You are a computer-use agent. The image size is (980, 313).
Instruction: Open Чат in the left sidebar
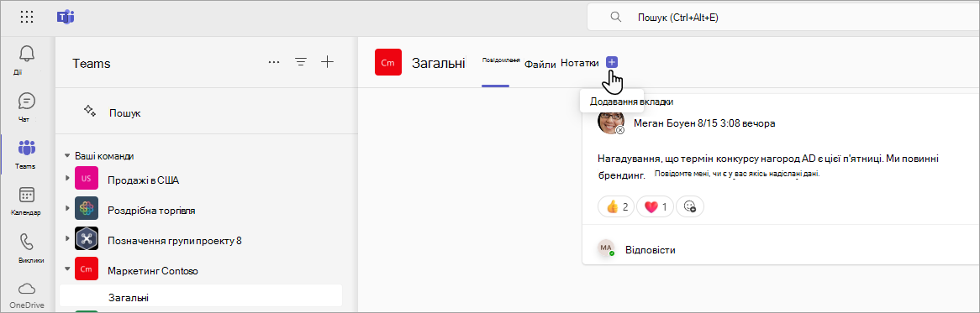pyautogui.click(x=27, y=101)
